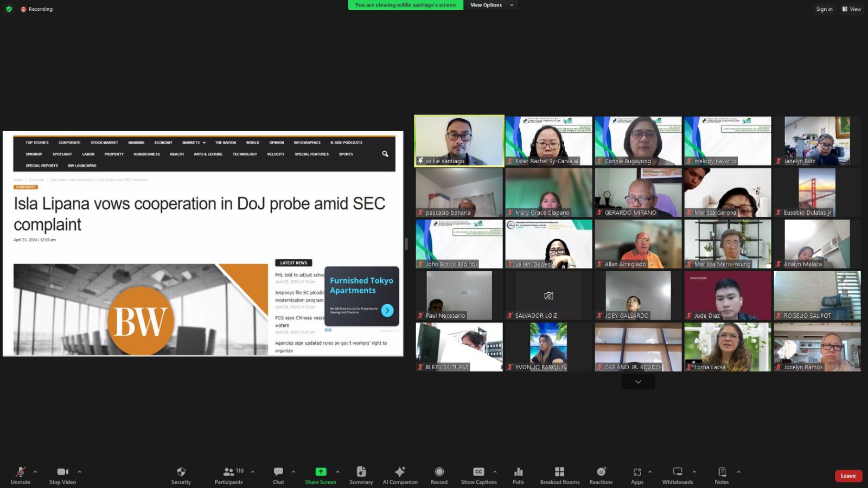Open SPORTS nav item
This screenshot has width=868, height=488.
pos(346,154)
